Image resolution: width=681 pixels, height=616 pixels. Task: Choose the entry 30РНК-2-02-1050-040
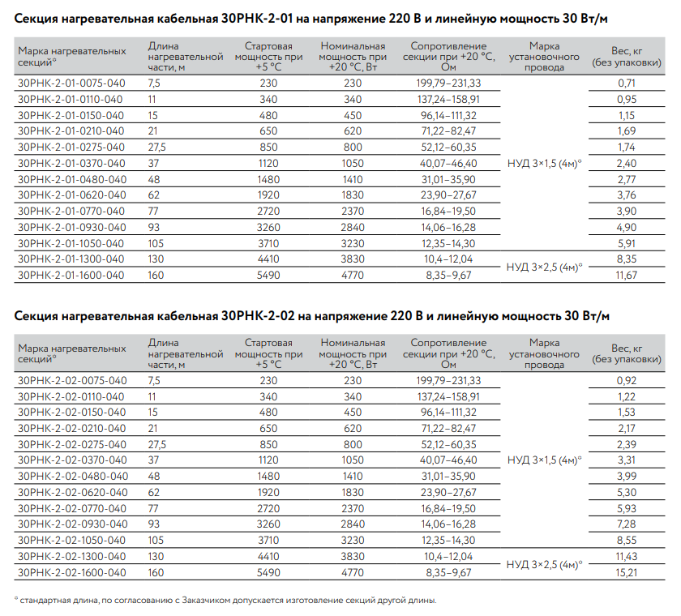(x=71, y=541)
